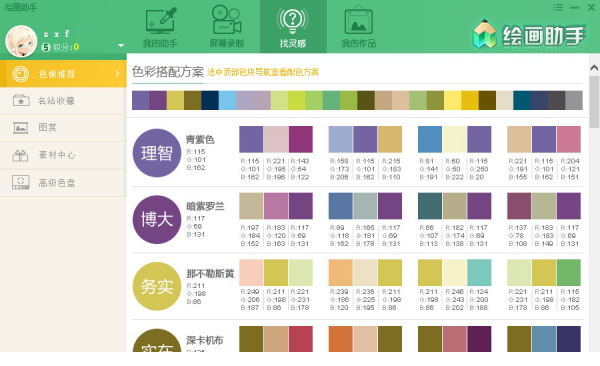This screenshot has width=600, height=366.
Task: Select the pink R:204 swatch in 理智 row
Action: [569, 139]
